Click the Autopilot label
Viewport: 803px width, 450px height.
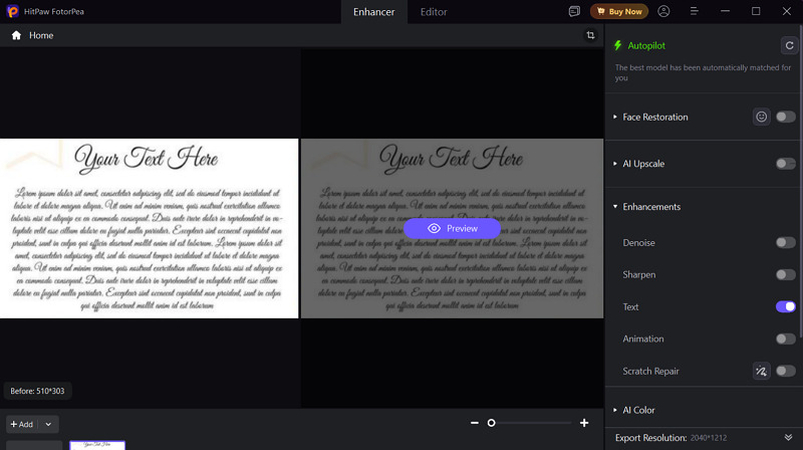click(x=646, y=46)
